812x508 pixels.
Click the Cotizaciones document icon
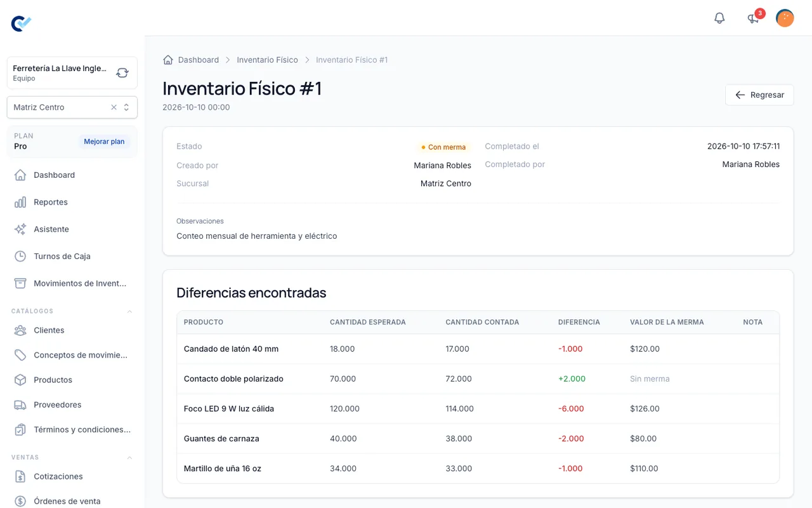[20, 476]
